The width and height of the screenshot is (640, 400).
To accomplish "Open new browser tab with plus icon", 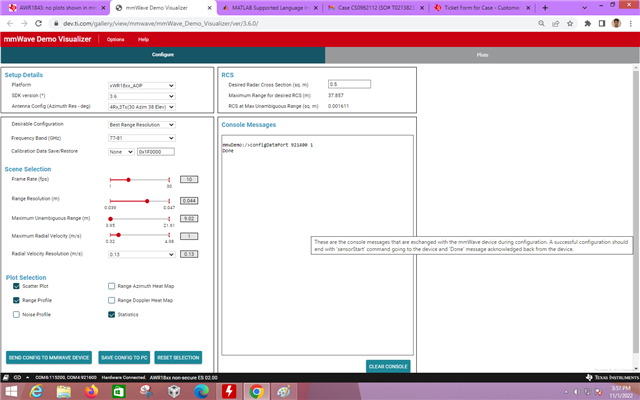I will click(x=545, y=8).
